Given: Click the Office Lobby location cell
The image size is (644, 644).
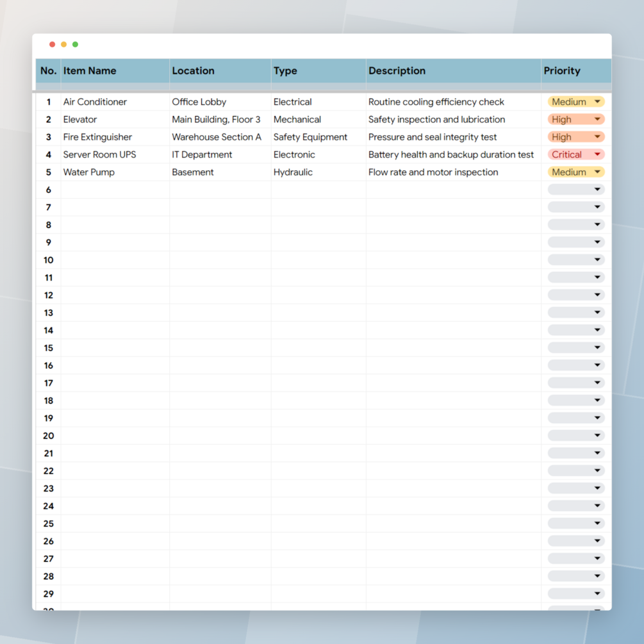Looking at the screenshot, I should tap(220, 102).
